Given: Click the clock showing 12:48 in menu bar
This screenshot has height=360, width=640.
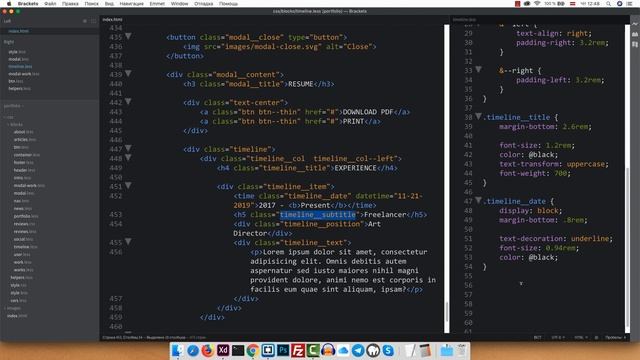Looking at the screenshot, I should (x=590, y=4).
